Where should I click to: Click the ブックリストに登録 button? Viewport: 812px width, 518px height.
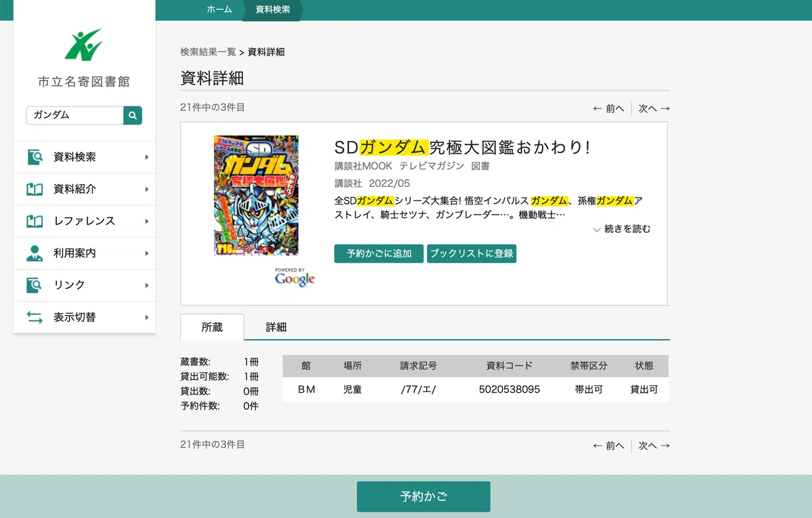tap(472, 253)
